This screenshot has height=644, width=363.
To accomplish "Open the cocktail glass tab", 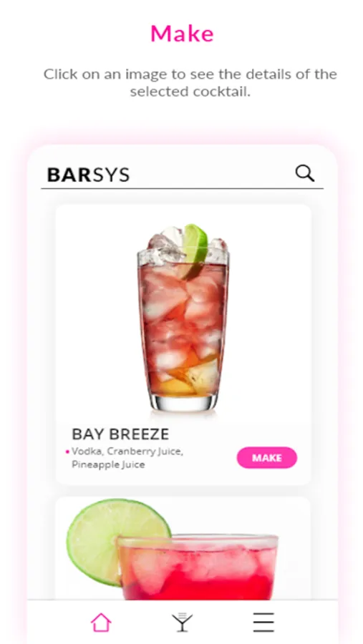I will (182, 623).
